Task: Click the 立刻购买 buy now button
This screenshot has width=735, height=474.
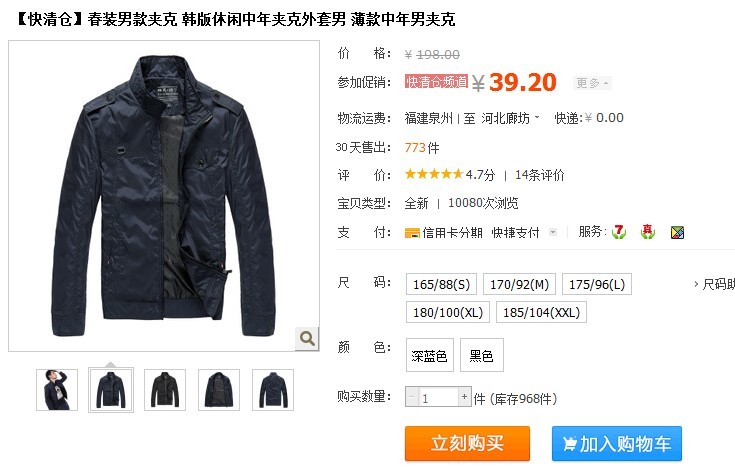Action: [467, 444]
